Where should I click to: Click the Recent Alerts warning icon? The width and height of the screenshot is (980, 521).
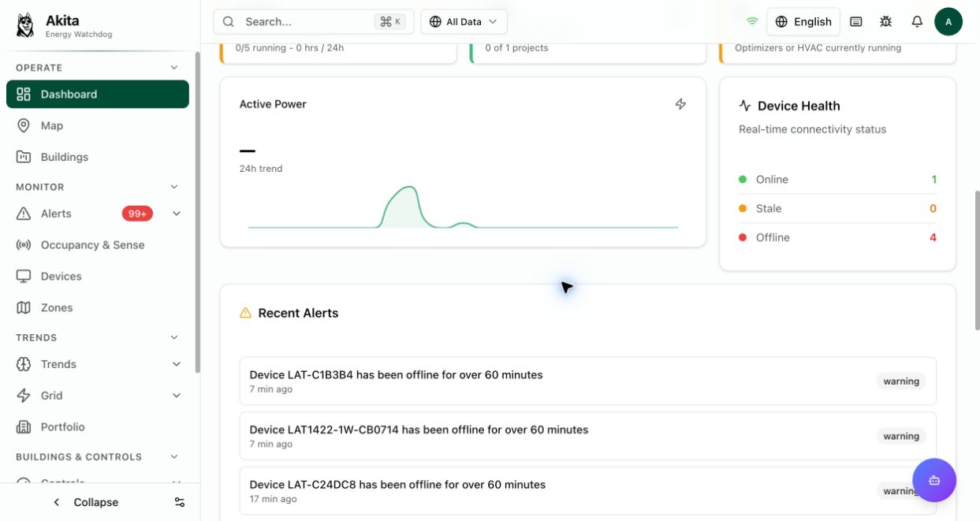(245, 313)
